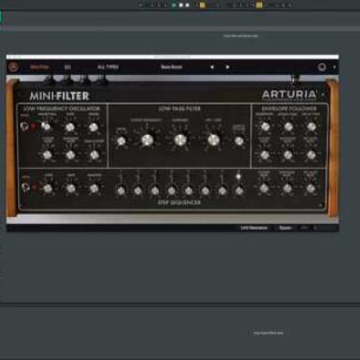Click the Bypass button in bottom bar
The height and width of the screenshot is (360, 360).
(x=285, y=228)
